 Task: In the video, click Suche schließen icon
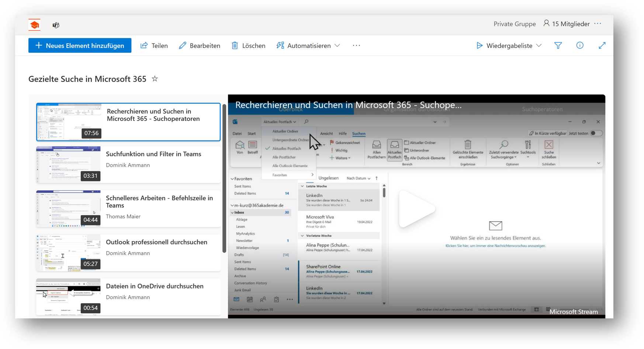point(549,150)
